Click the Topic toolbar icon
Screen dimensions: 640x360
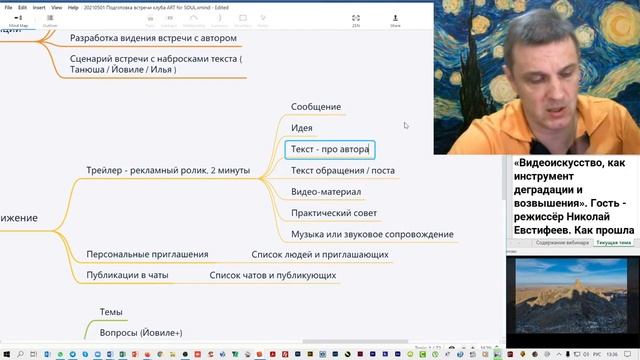pyautogui.click(x=150, y=21)
